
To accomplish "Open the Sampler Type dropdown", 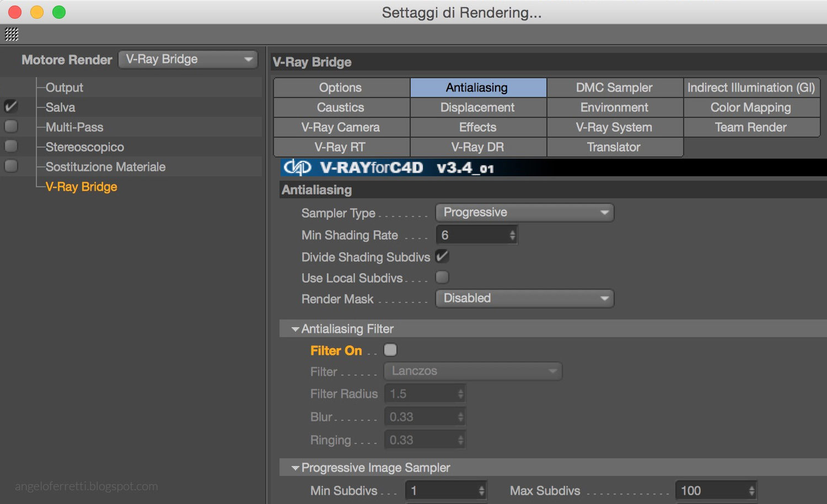I will 525,213.
